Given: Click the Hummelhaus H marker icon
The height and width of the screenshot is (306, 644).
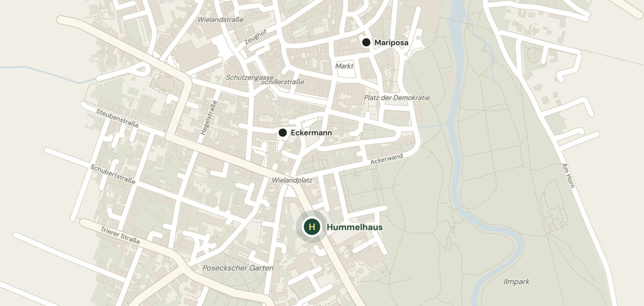Looking at the screenshot, I should [x=312, y=227].
